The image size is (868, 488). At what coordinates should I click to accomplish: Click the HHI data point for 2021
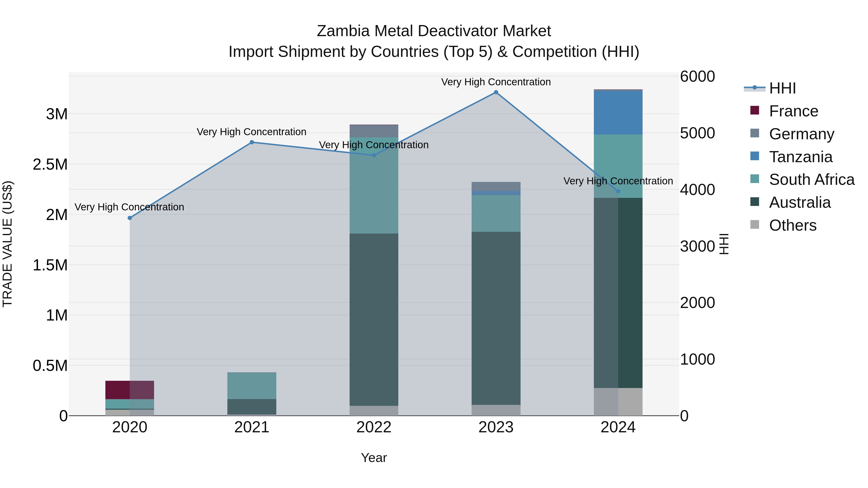click(x=252, y=142)
